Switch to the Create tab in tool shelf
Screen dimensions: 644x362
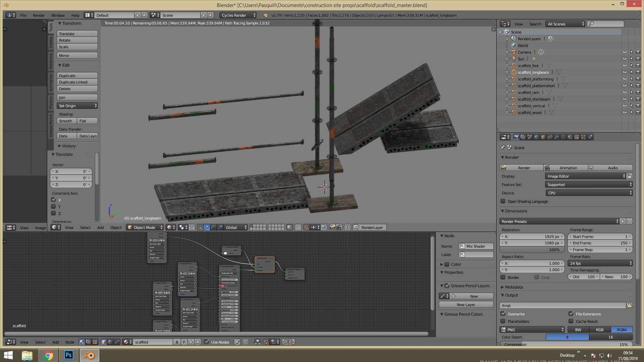51,42
